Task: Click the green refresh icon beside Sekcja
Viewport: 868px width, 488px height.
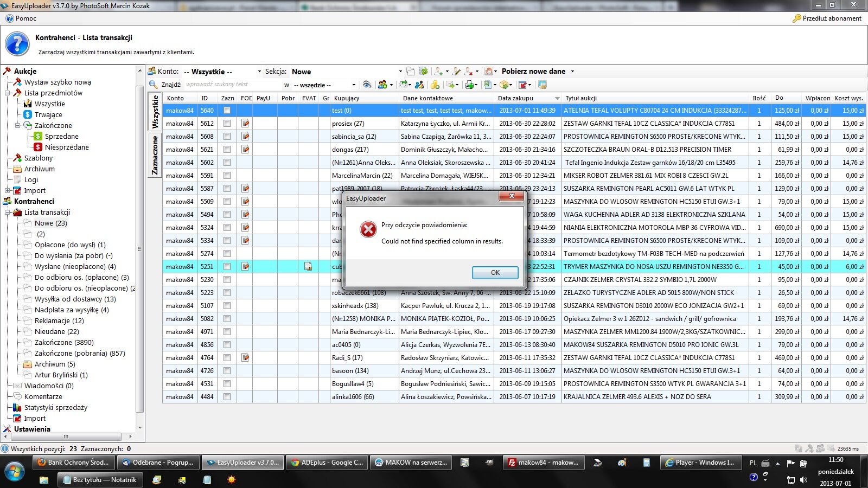Action: [423, 71]
